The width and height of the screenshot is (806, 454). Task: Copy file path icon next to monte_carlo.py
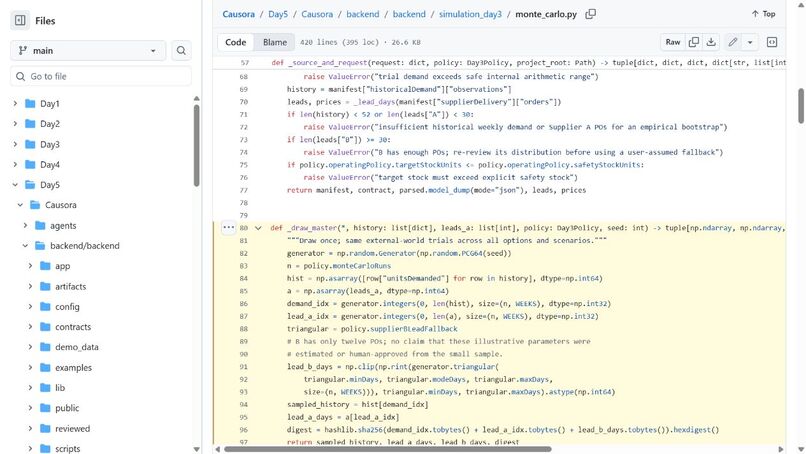(x=591, y=14)
